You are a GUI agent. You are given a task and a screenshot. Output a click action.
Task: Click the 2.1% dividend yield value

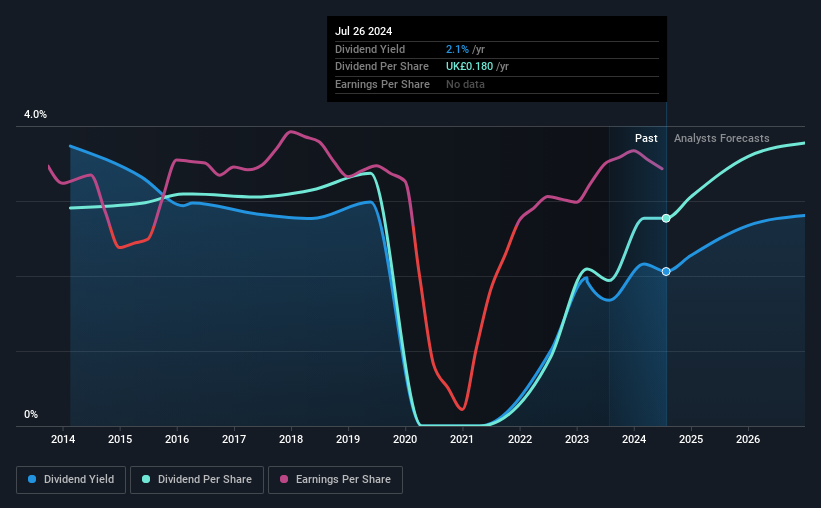tap(457, 49)
